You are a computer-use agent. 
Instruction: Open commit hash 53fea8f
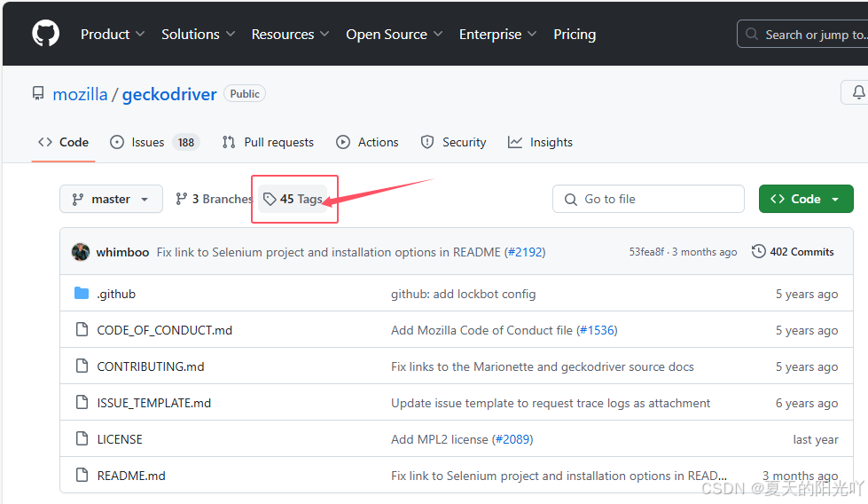tap(646, 252)
